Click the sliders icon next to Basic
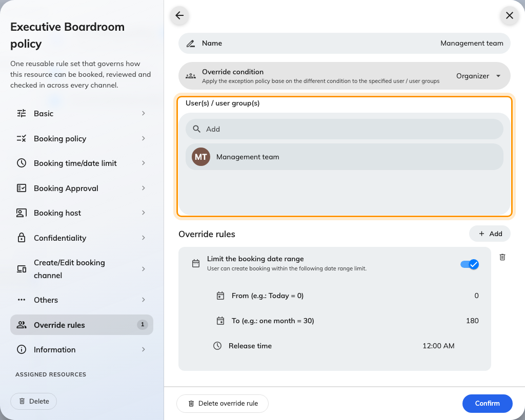Image resolution: width=525 pixels, height=420 pixels. (22, 113)
